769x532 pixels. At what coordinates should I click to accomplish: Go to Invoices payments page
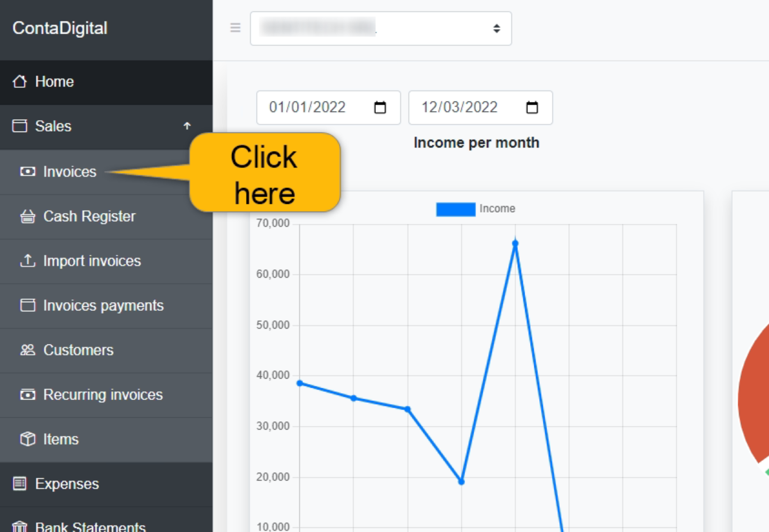[x=103, y=305]
